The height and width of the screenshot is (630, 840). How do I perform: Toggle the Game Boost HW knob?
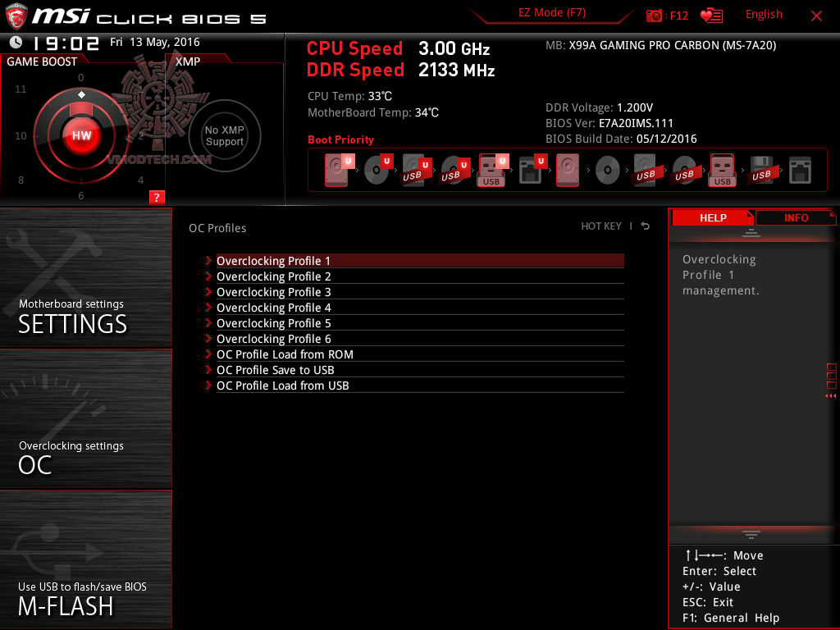81,135
